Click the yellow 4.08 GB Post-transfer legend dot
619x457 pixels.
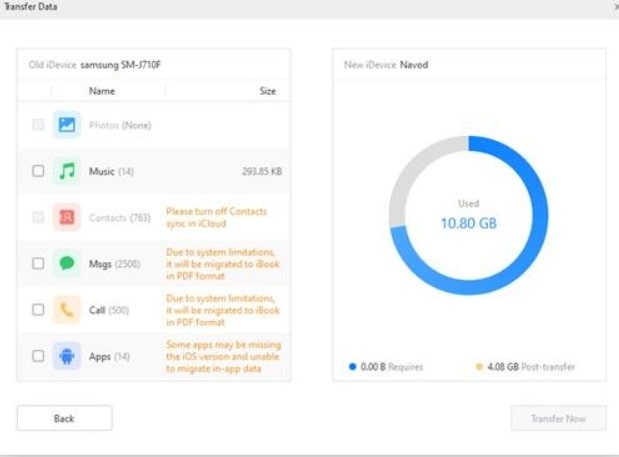pyautogui.click(x=479, y=367)
